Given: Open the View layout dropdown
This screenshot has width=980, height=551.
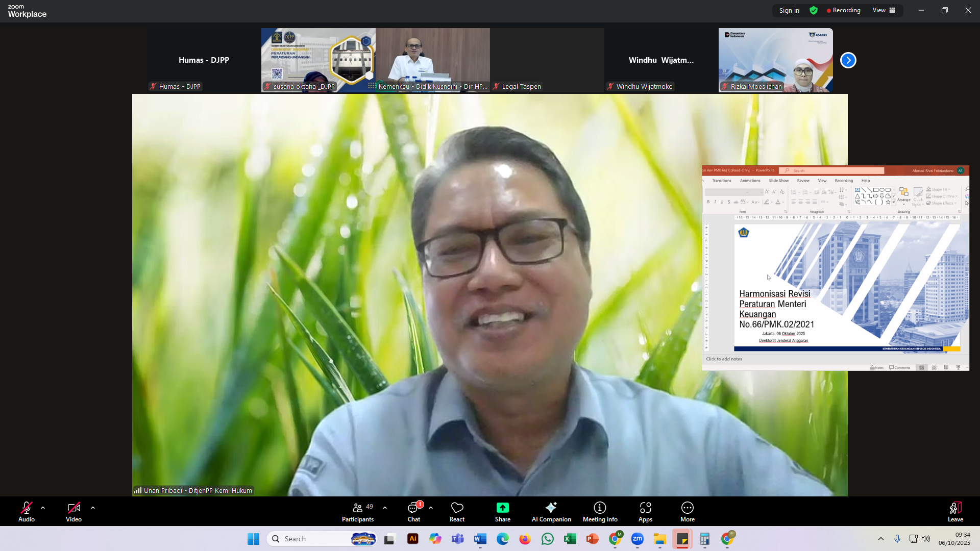Looking at the screenshot, I should tap(884, 10).
